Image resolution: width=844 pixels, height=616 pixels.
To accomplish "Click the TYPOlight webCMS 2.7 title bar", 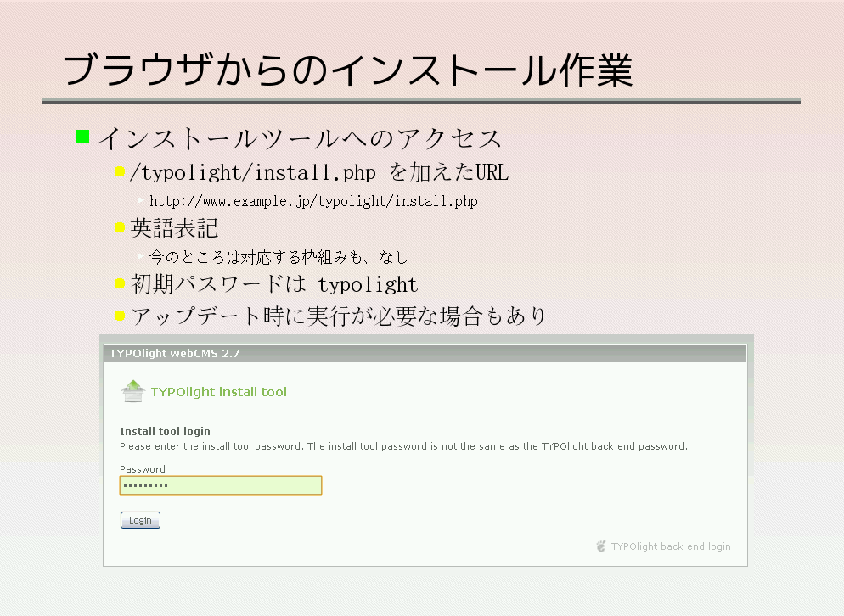I will (x=425, y=354).
